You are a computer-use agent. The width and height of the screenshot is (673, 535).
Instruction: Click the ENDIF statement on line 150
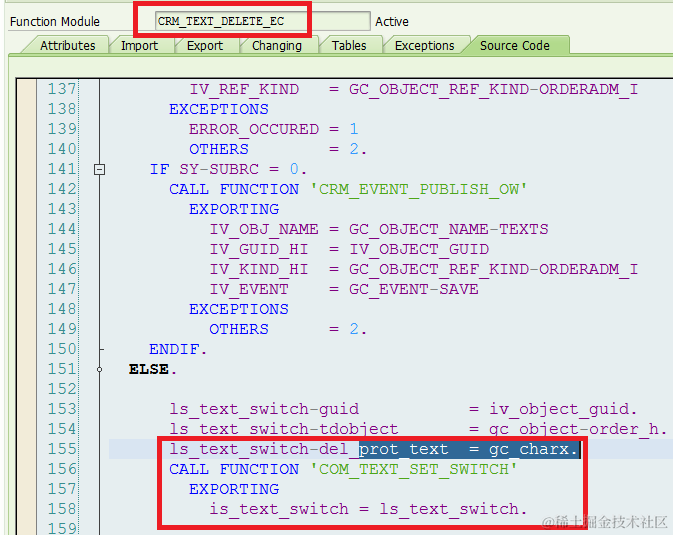coord(178,349)
